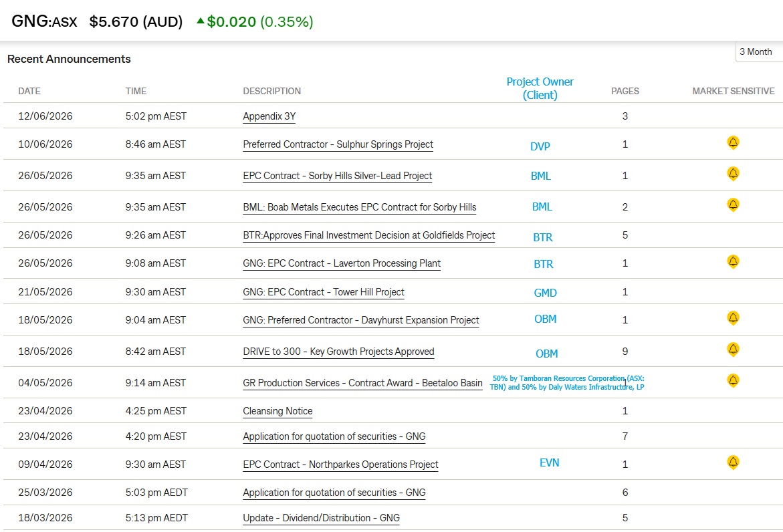Click the $0.020 (0.35%) price change

259,21
